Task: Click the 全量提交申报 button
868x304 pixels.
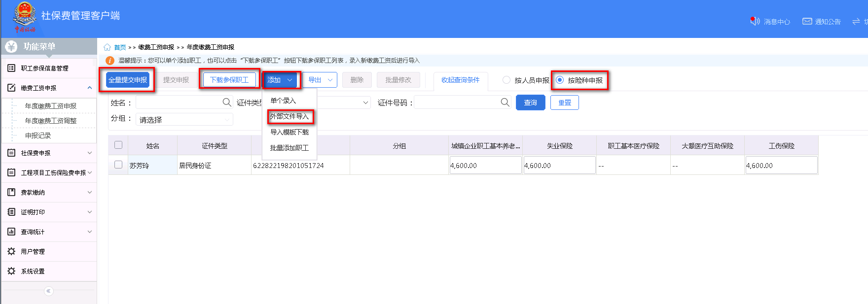Action: click(128, 80)
